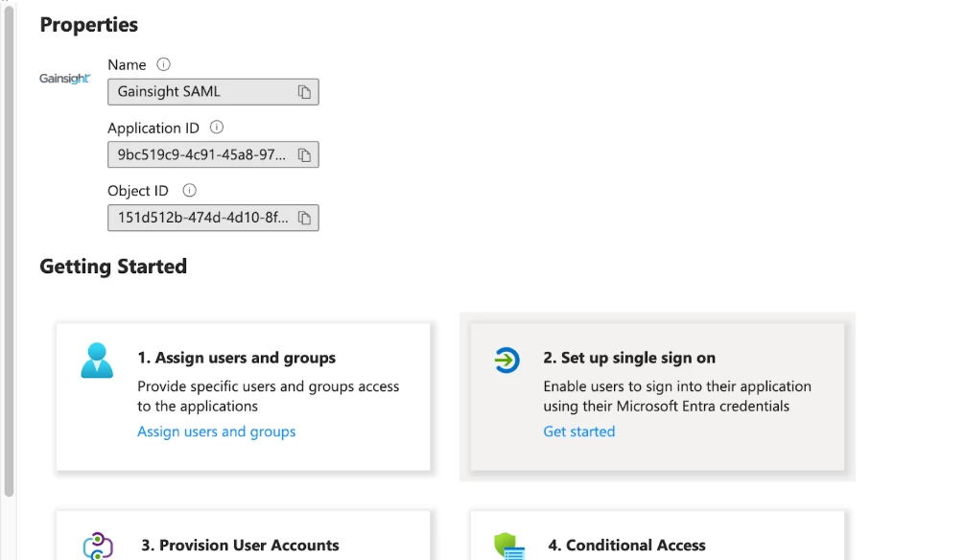Open Get started link for single sign on
965x560 pixels.
(579, 432)
